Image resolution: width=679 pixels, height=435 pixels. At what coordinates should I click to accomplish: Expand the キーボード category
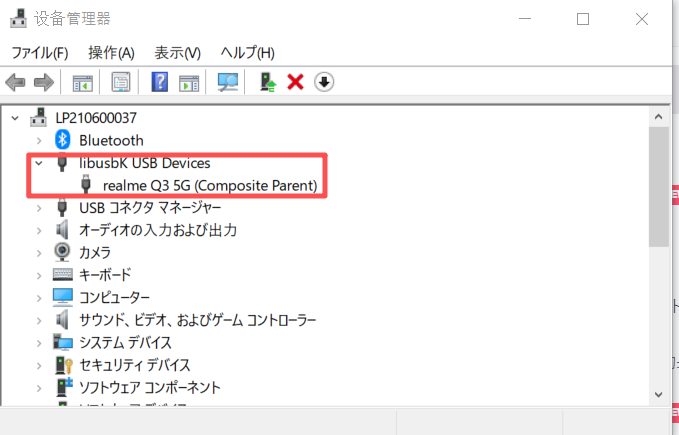click(x=39, y=276)
